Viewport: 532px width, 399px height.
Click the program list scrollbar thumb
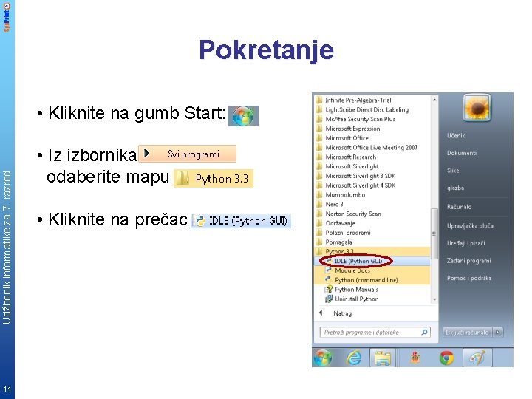tap(434, 233)
